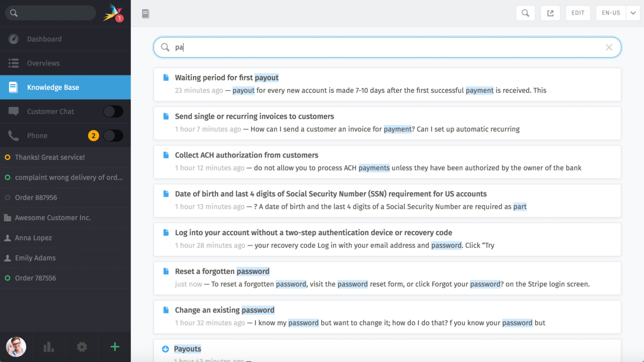This screenshot has height=362, width=644.
Task: Click the Zammad bird logo with notification badge
Action: click(113, 13)
